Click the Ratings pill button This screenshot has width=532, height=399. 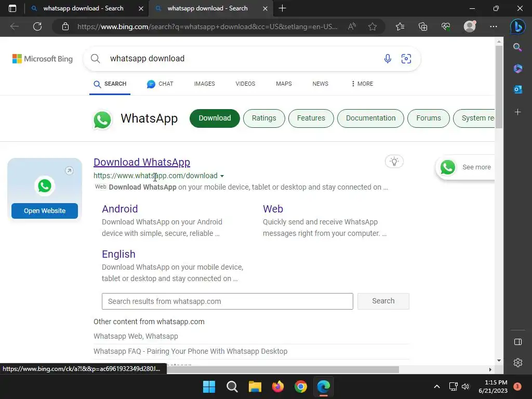coord(264,118)
